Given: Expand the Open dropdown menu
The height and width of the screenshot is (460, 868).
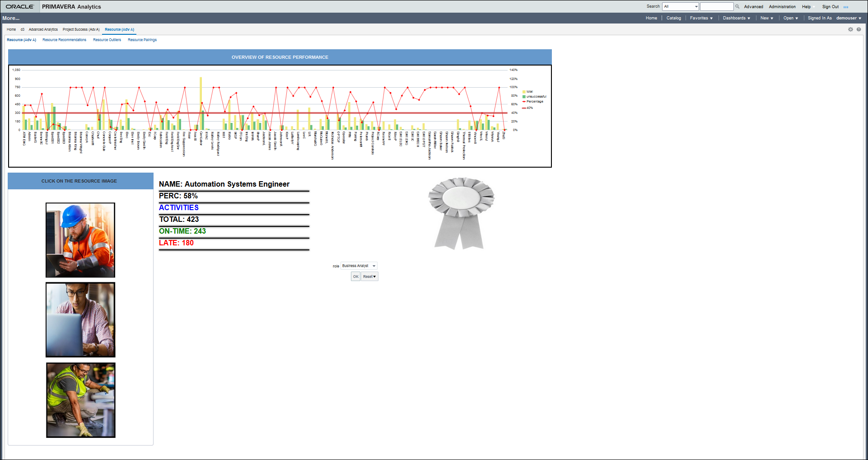Looking at the screenshot, I should (x=791, y=18).
